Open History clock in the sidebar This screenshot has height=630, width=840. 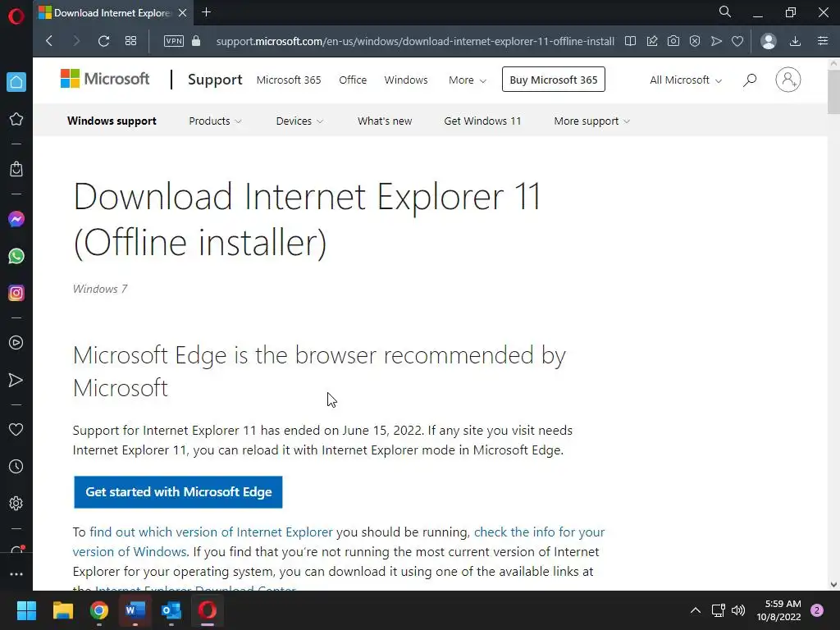(16, 467)
